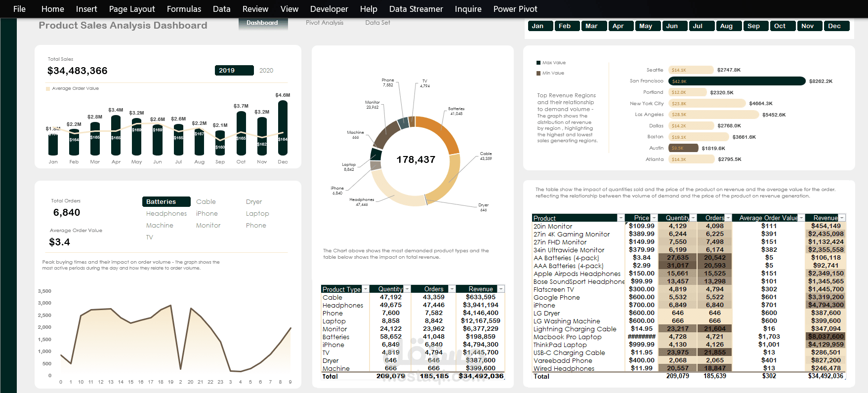The image size is (868, 393).
Task: Click Average Order Value legend swatch
Action: pos(48,89)
